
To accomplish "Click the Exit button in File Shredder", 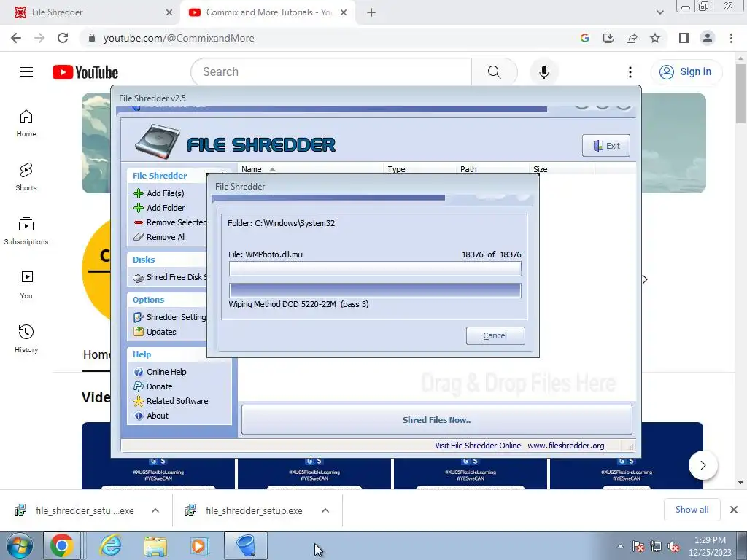I will (606, 146).
